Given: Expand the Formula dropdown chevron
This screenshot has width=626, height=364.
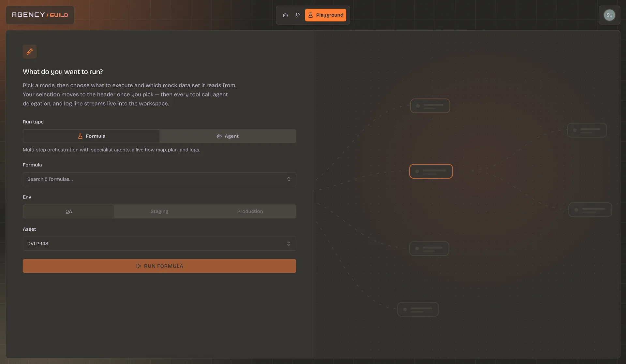Looking at the screenshot, I should click(289, 179).
